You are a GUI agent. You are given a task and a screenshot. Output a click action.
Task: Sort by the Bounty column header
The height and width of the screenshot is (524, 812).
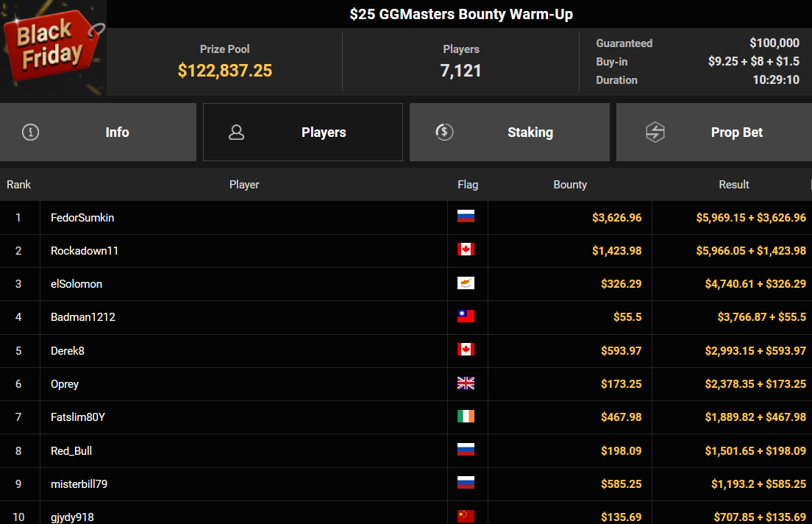tap(570, 185)
